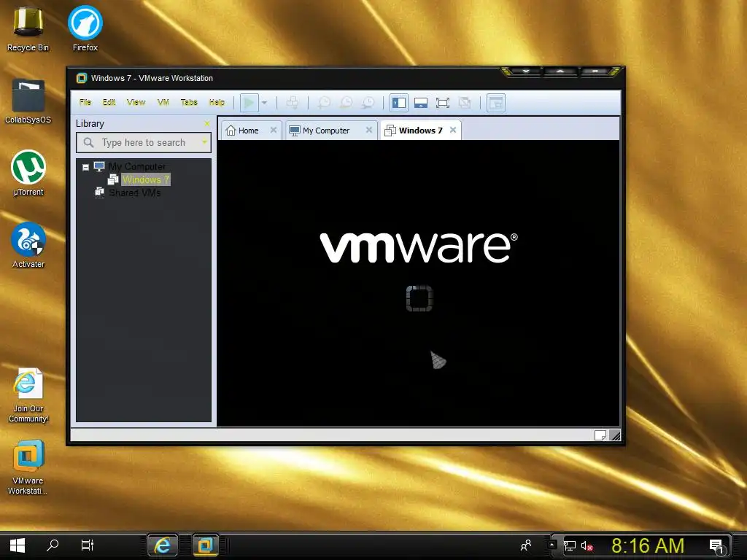This screenshot has height=560, width=747.
Task: Close the My Computer tab
Action: coord(368,130)
